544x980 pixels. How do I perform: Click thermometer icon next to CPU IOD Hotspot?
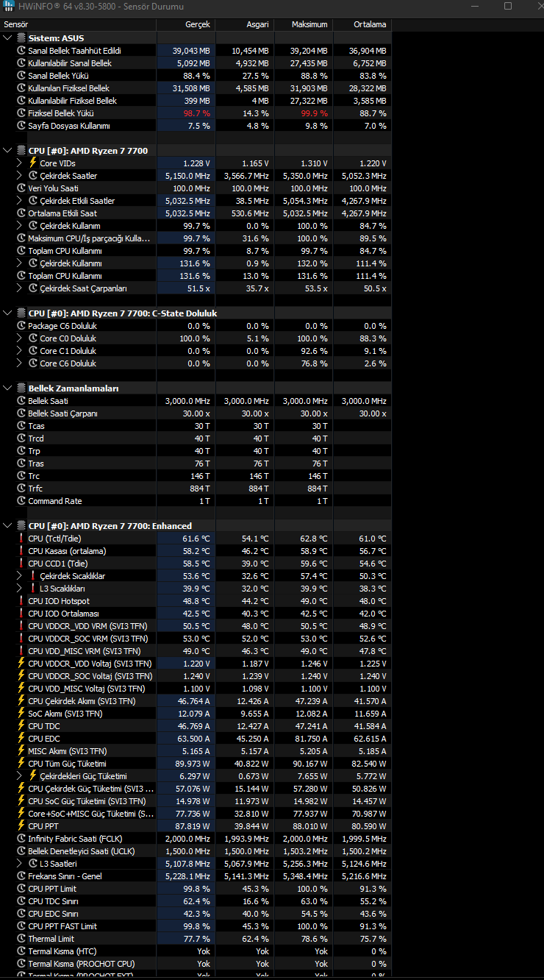21,601
